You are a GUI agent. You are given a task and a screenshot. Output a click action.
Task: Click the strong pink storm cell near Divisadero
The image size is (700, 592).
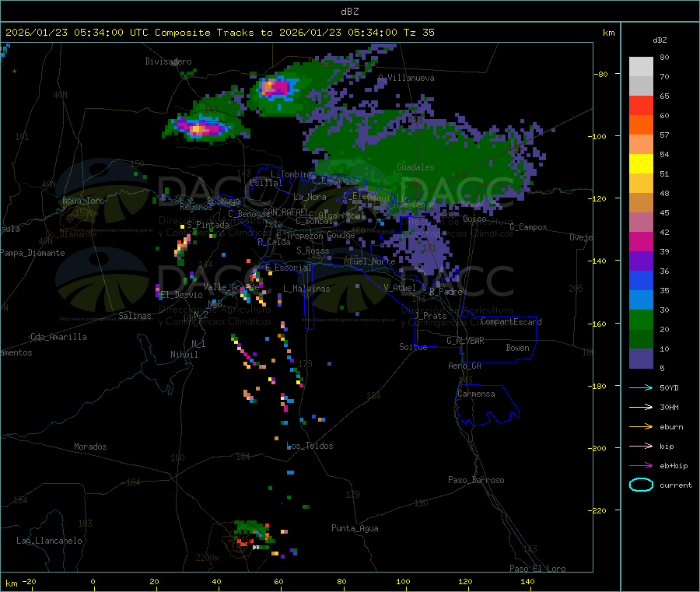(275, 87)
